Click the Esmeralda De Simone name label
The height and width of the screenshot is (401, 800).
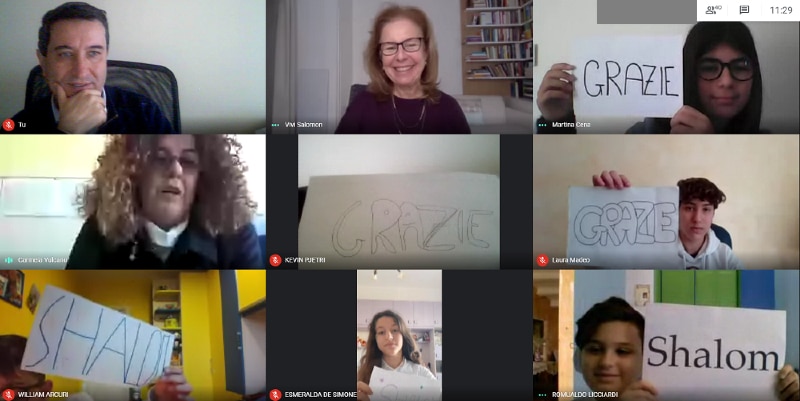[x=320, y=395]
